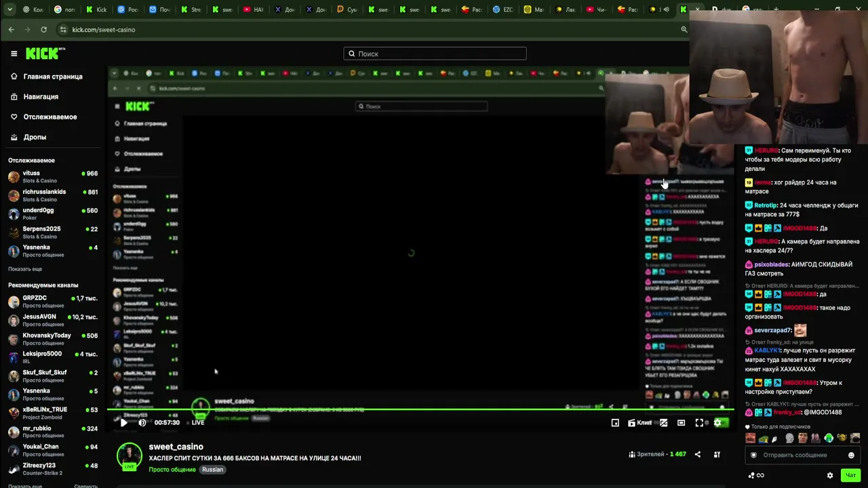The width and height of the screenshot is (868, 488).
Task: Go back in the browser
Action: (x=11, y=29)
